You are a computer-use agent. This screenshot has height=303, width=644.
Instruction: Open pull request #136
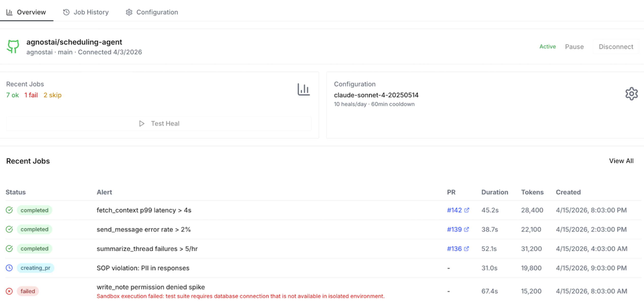tap(455, 249)
